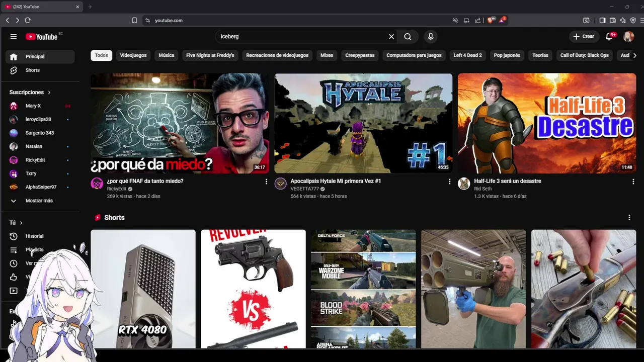Open Mary-X subscription channel

click(x=40, y=106)
